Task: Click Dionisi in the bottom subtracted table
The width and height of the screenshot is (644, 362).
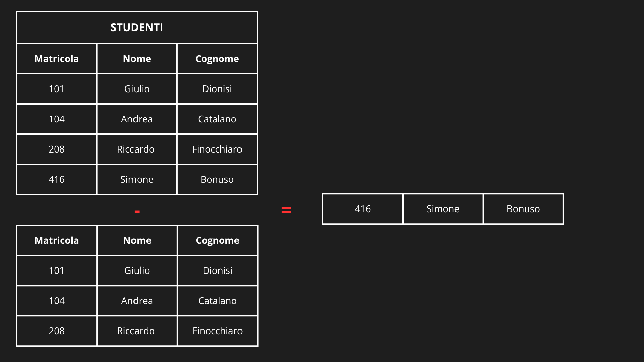Action: pyautogui.click(x=217, y=270)
